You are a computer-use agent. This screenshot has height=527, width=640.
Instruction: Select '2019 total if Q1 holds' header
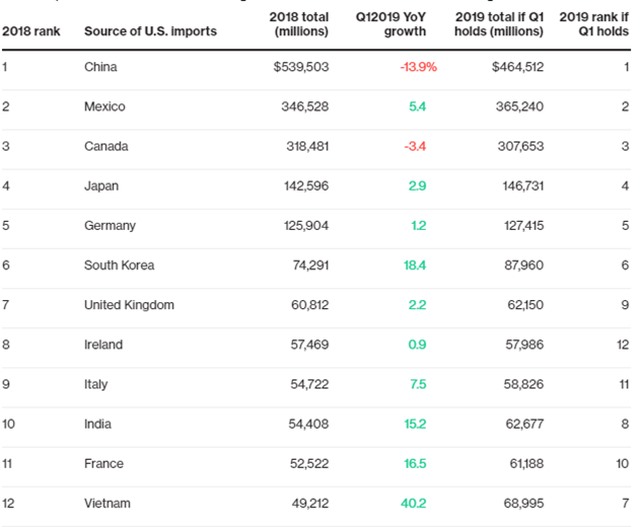(499, 24)
